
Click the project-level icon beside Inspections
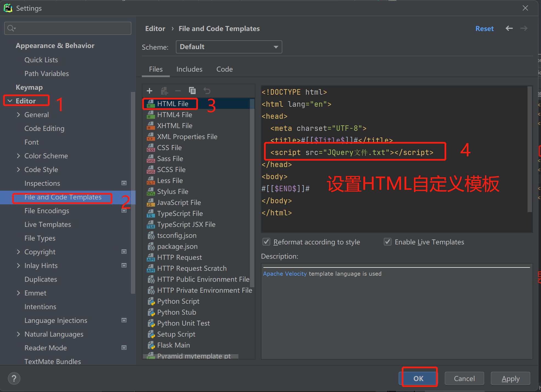(124, 183)
